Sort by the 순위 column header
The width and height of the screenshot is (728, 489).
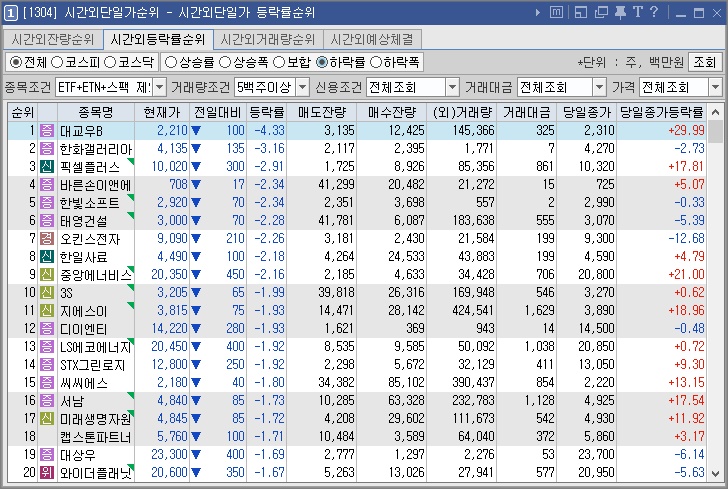(22, 112)
